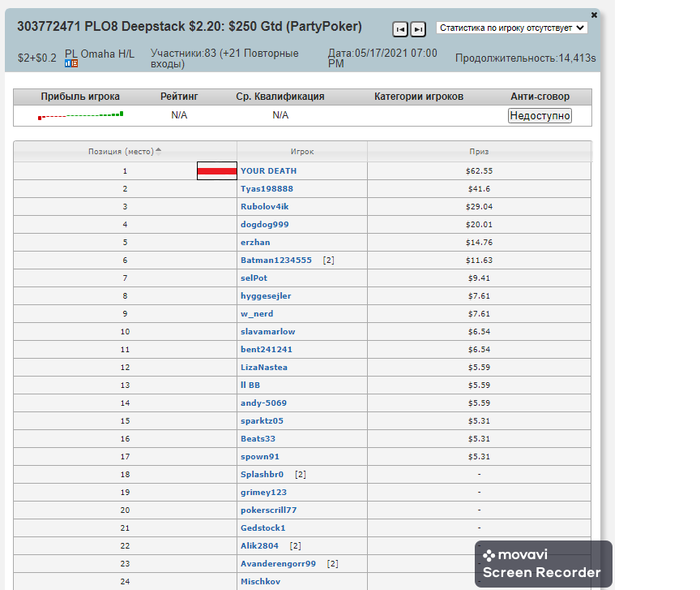Screen dimensions: 700x590
Task: Click the red flag beside YOUR DEATH
Action: (216, 171)
